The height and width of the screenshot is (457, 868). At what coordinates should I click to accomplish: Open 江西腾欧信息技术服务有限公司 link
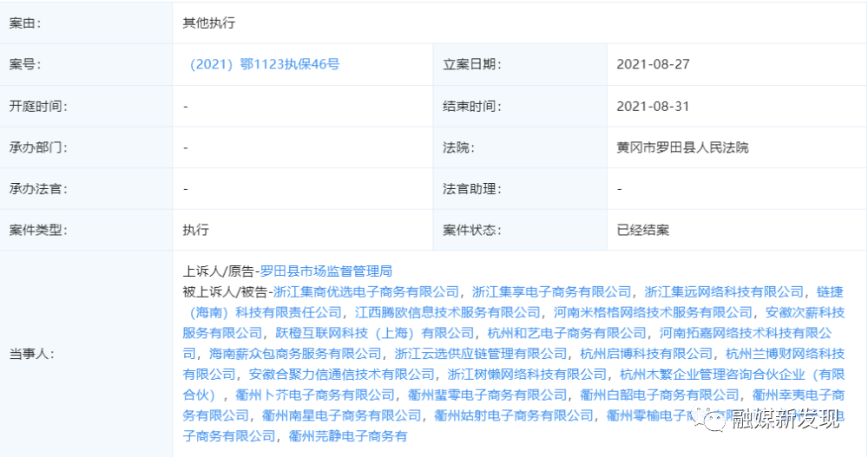[448, 312]
